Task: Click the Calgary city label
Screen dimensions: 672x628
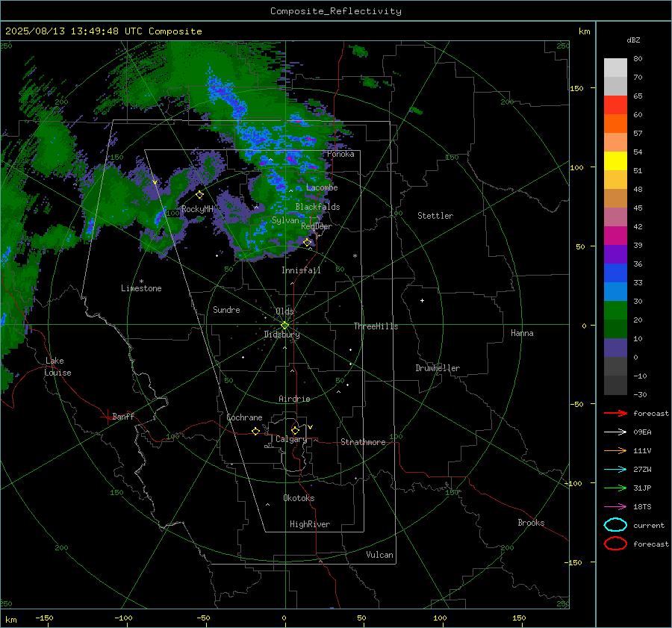Action: [x=291, y=439]
